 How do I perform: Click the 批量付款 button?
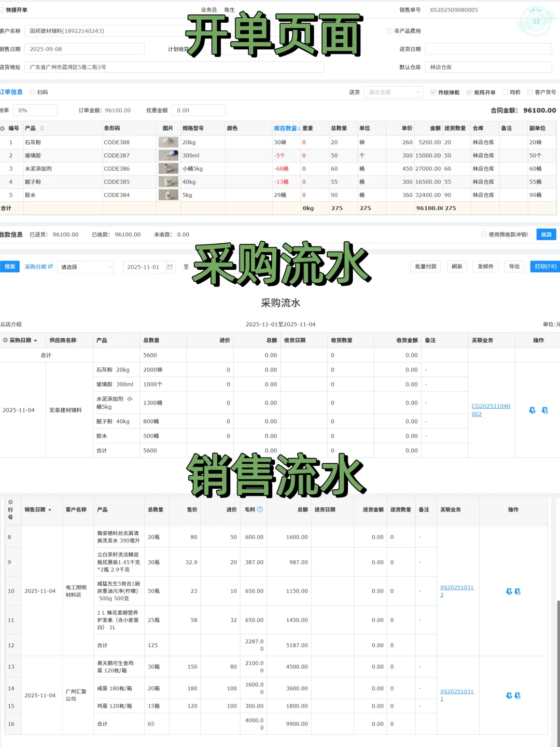point(425,266)
